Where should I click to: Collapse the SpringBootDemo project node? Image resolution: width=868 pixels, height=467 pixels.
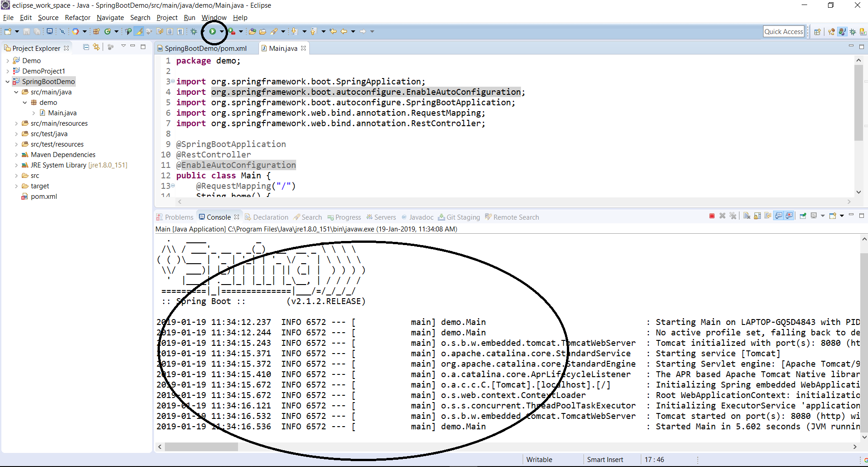click(x=7, y=82)
